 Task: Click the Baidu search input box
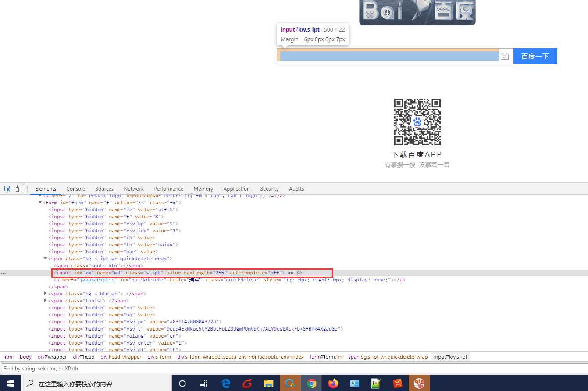pyautogui.click(x=389, y=56)
